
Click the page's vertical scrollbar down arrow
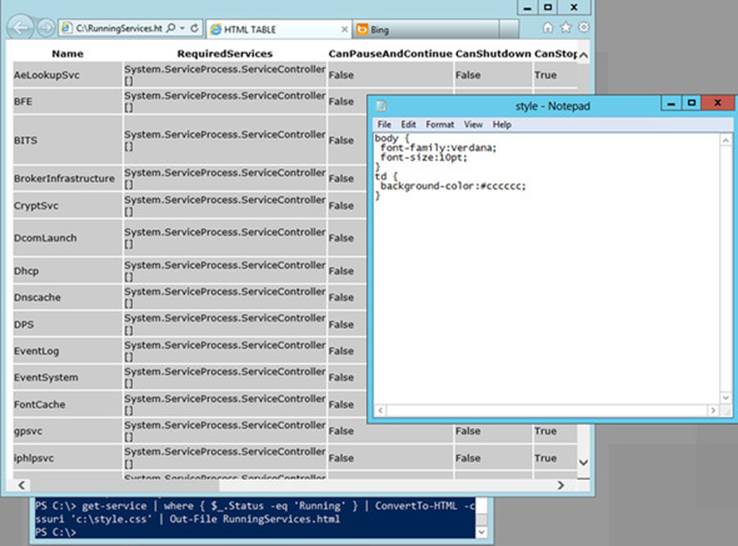[583, 462]
